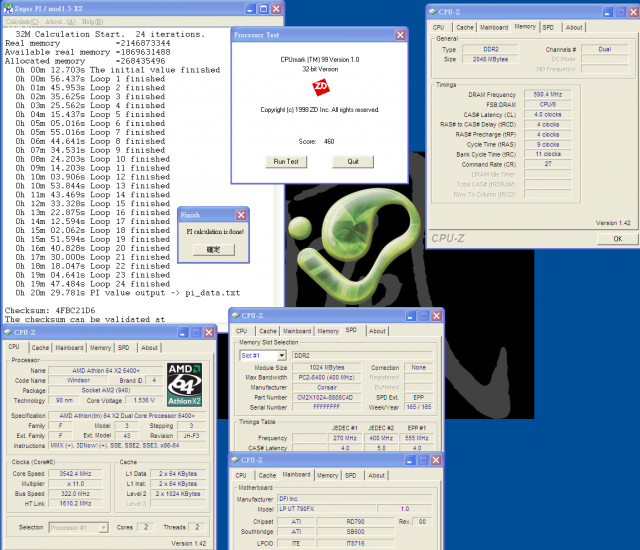This screenshot has height=550, width=640.
Task: Close the CPU-Z Memory window
Action: click(633, 12)
